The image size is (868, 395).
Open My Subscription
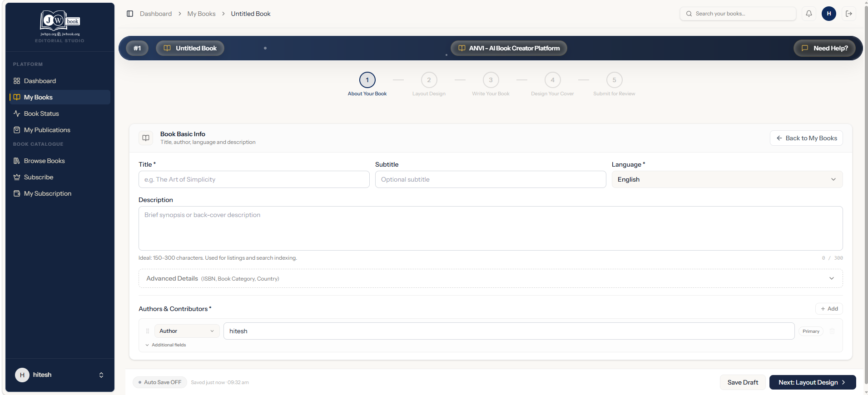(x=60, y=193)
